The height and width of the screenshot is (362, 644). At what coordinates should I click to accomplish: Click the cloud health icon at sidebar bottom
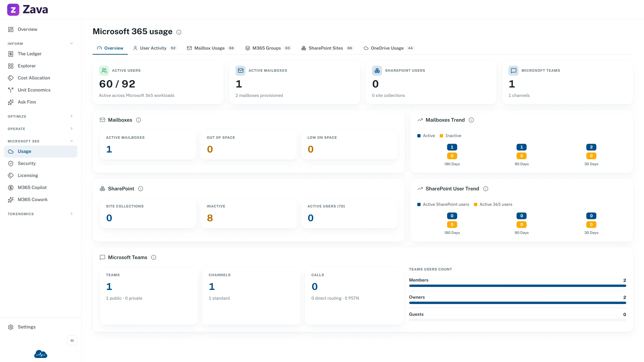pos(41,354)
